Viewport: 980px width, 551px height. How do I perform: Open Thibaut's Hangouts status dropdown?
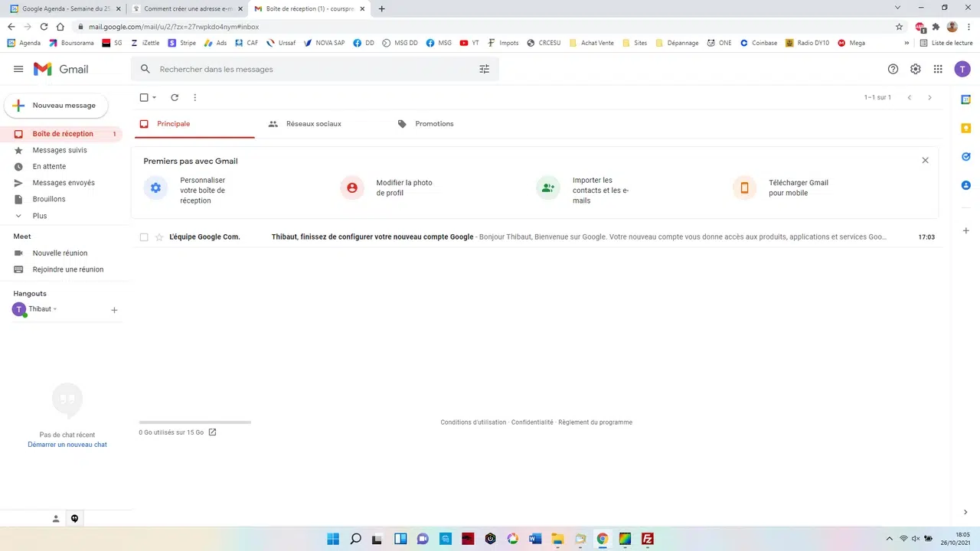point(54,308)
